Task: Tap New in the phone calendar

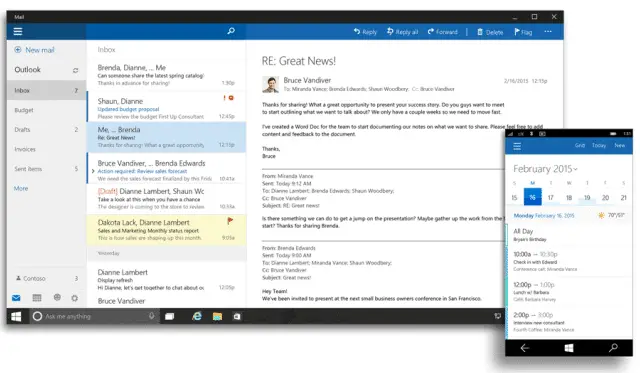Action: pos(620,145)
